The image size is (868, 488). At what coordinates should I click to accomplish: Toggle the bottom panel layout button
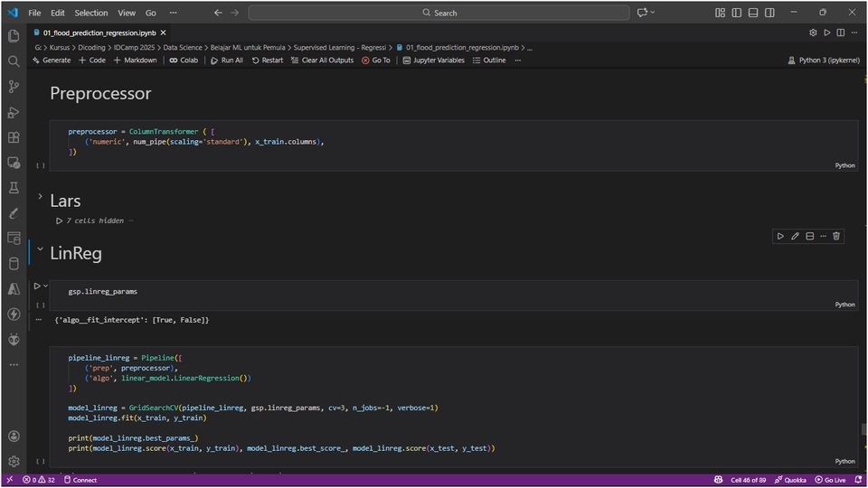(x=753, y=13)
